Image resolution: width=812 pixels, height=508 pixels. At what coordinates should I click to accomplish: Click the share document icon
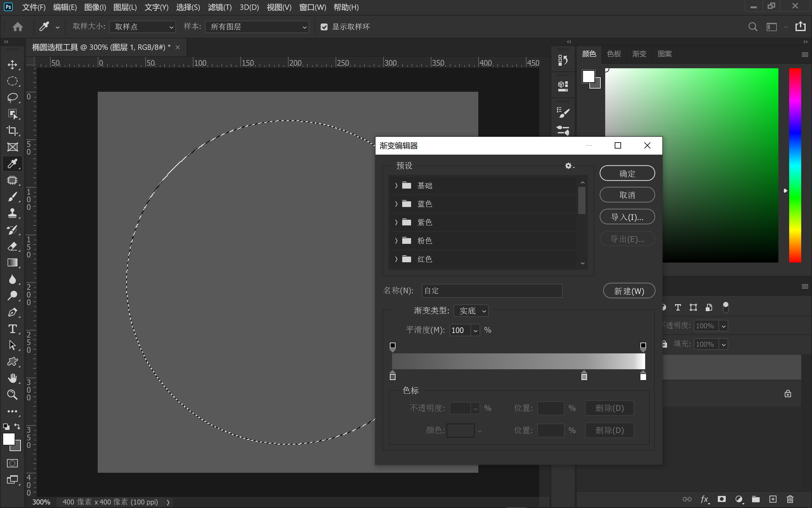pos(800,26)
